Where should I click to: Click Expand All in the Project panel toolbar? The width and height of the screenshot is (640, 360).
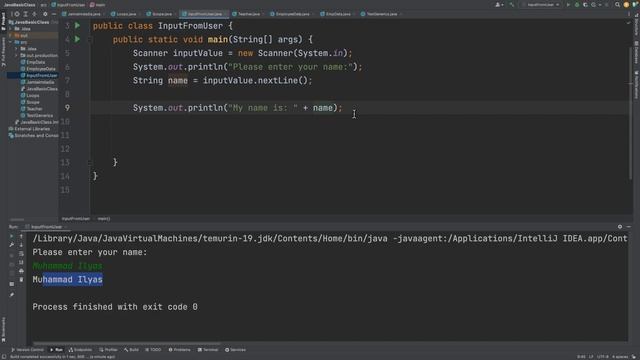pyautogui.click(x=26, y=14)
